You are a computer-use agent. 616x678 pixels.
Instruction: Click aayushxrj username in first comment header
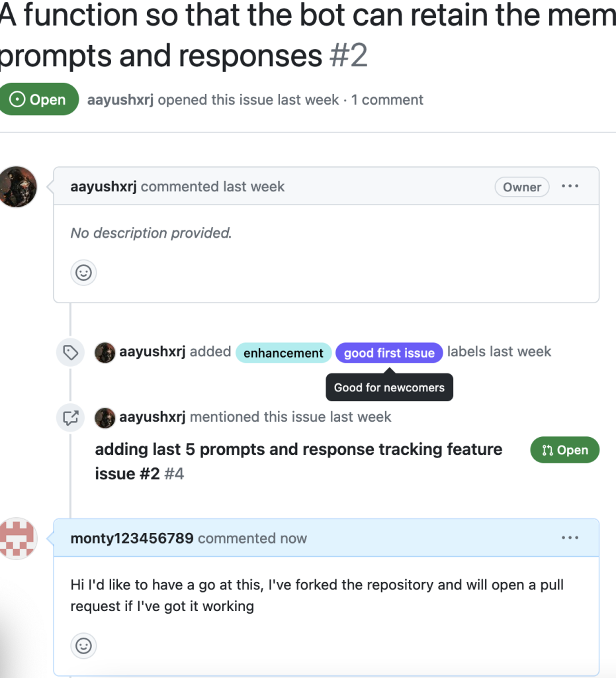pos(103,187)
